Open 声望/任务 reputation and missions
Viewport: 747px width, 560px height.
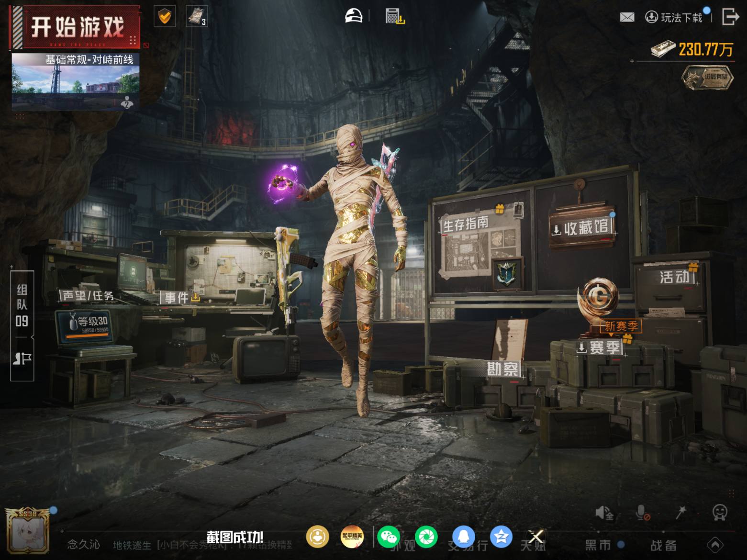(x=88, y=296)
